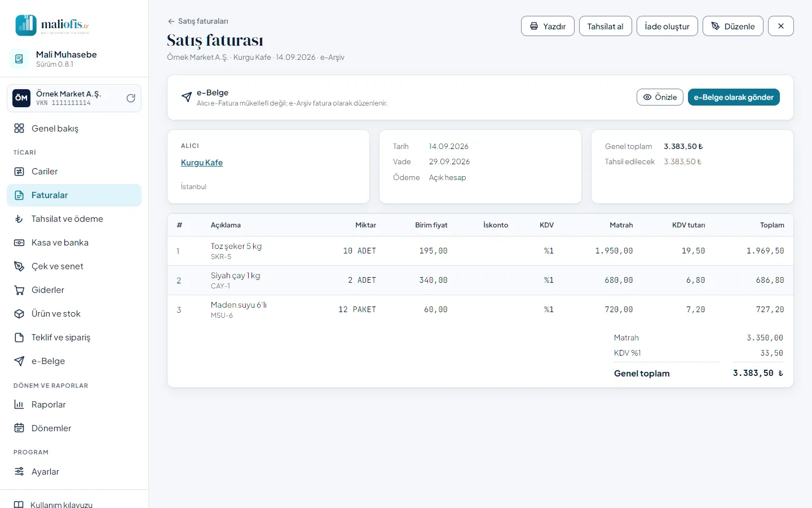The width and height of the screenshot is (812, 508).
Task: Click the Vade date 29.09.2026
Action: coord(449,161)
